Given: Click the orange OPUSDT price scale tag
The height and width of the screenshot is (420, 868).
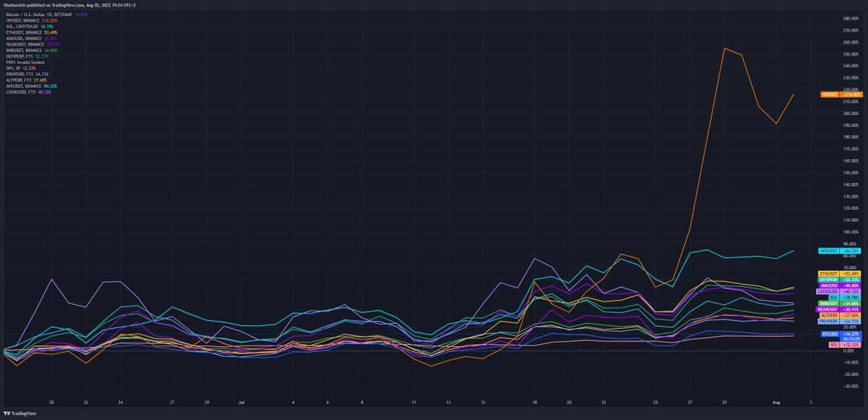Looking at the screenshot, I should point(841,95).
